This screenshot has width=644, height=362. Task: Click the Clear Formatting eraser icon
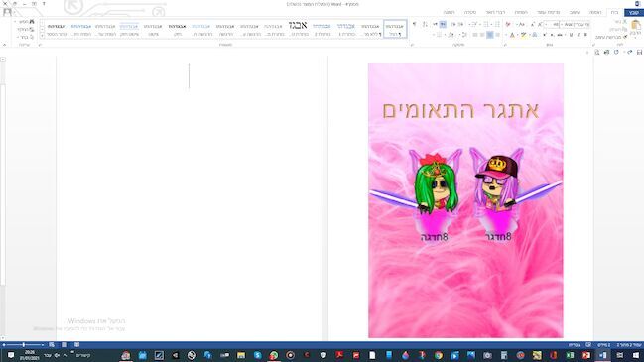pos(508,24)
